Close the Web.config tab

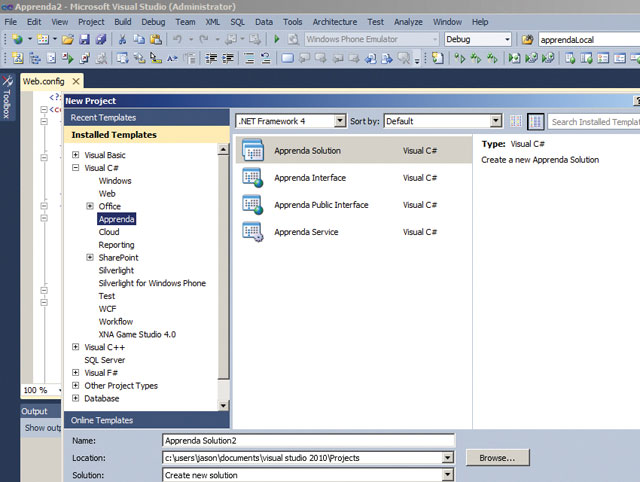[76, 81]
